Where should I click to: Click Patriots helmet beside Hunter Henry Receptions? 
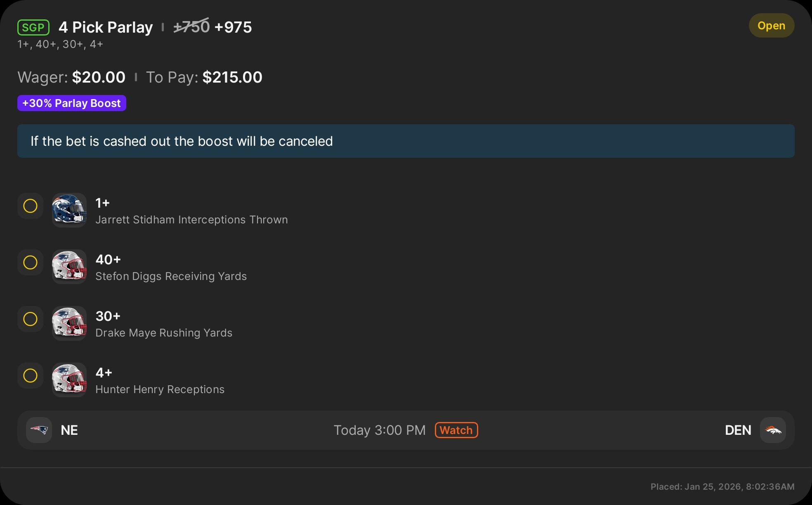(x=69, y=380)
